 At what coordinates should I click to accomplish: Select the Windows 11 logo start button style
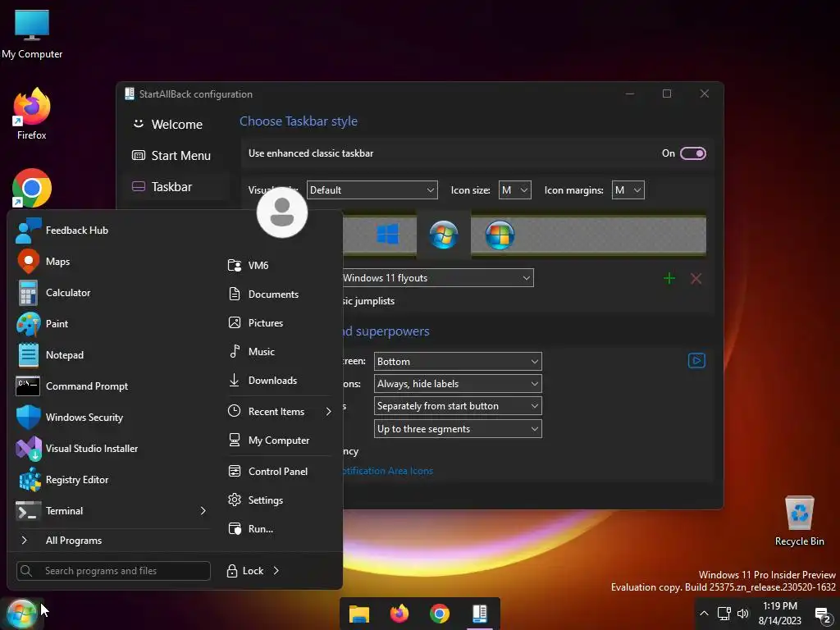[387, 234]
